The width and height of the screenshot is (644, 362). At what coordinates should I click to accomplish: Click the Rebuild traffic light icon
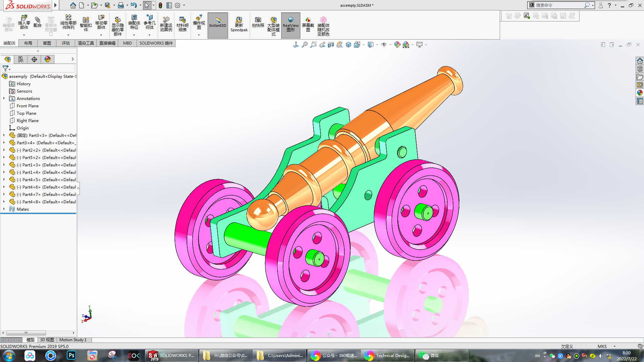tap(160, 5)
